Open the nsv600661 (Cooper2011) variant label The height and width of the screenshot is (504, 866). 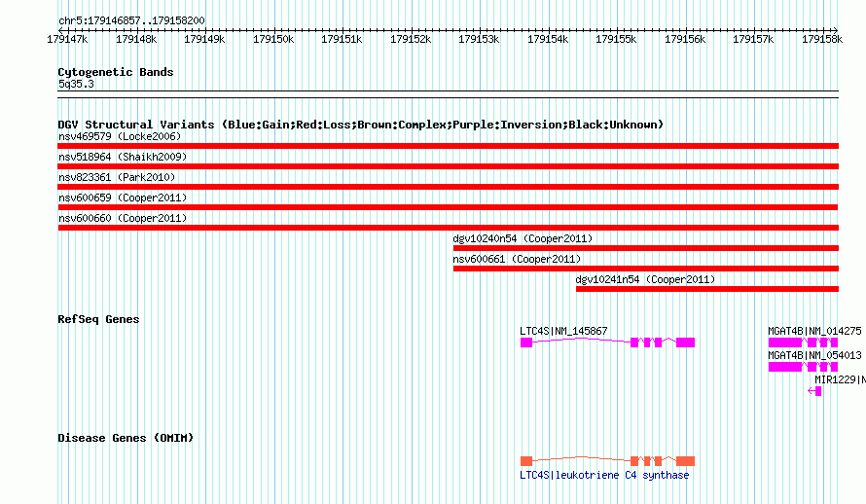pos(517,259)
